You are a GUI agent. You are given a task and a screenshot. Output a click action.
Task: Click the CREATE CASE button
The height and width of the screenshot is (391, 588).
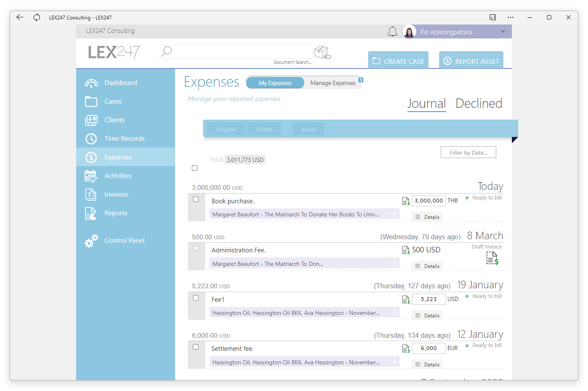(x=398, y=60)
